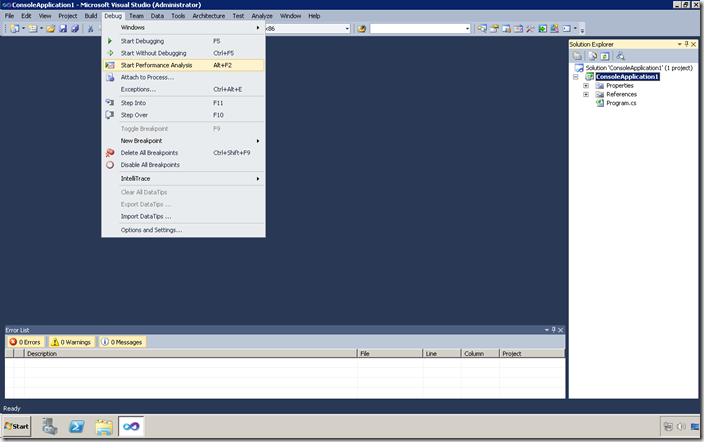Click the Attach to Process menu icon

point(110,77)
